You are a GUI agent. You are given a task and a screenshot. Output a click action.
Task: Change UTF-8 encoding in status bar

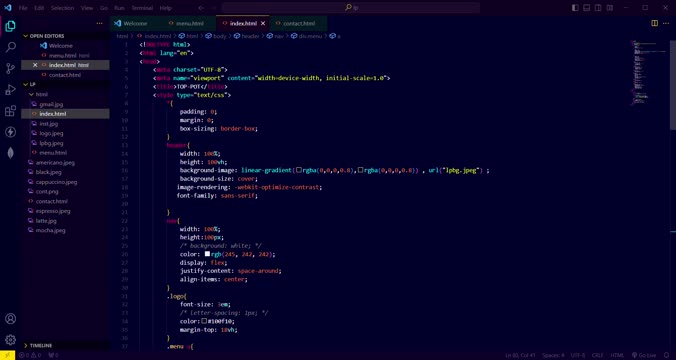click(578, 355)
